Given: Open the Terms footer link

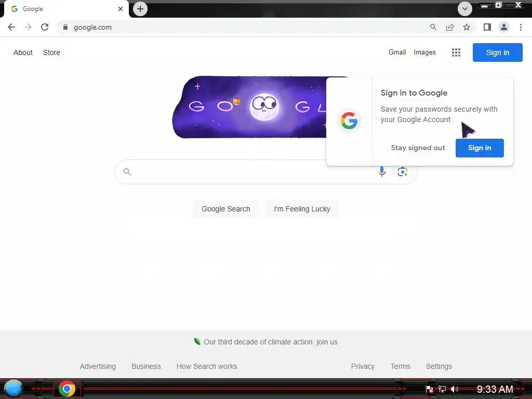Looking at the screenshot, I should (x=400, y=366).
